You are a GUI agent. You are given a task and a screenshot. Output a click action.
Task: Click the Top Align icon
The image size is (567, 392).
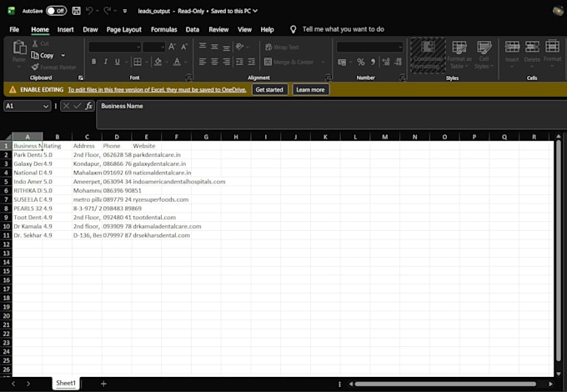click(203, 47)
